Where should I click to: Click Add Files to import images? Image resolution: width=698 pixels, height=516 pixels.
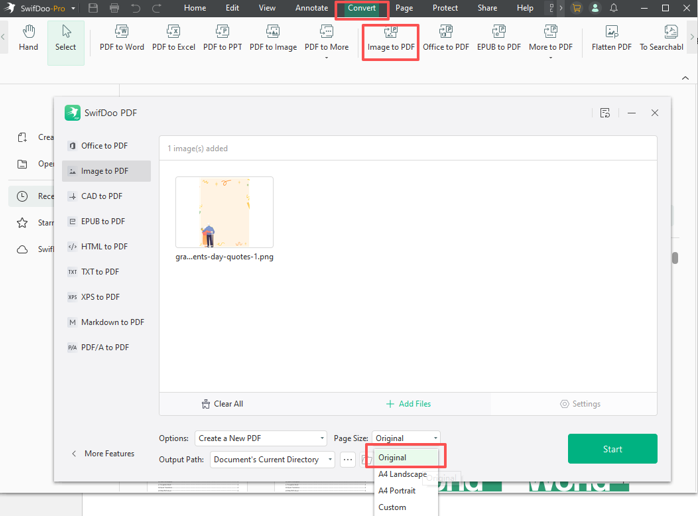(408, 404)
